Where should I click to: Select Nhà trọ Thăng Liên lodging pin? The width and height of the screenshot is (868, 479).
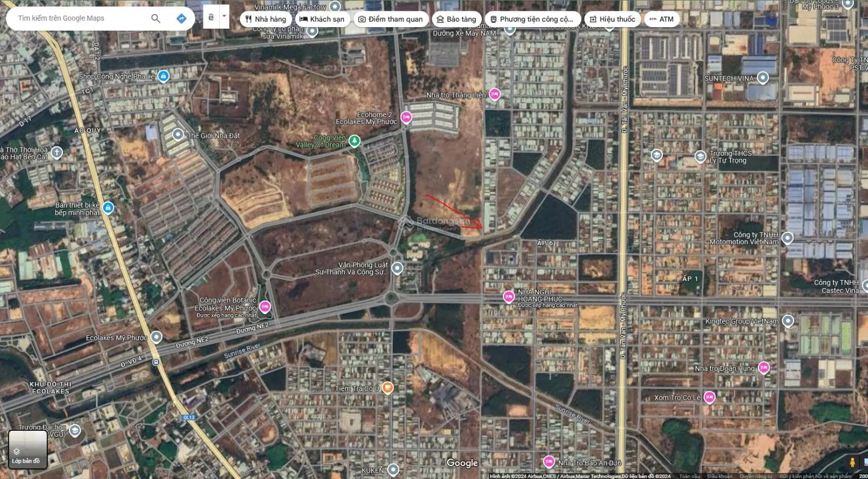[494, 94]
